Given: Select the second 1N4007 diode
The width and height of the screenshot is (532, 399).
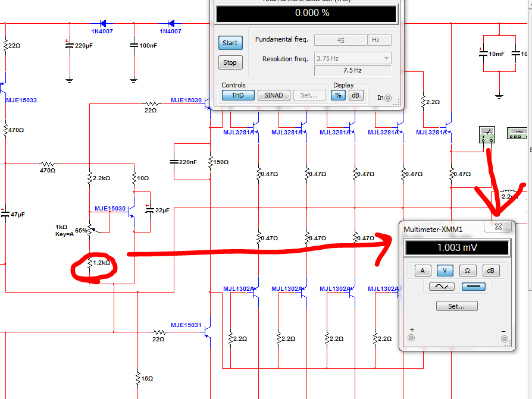Looking at the screenshot, I should 171,24.
